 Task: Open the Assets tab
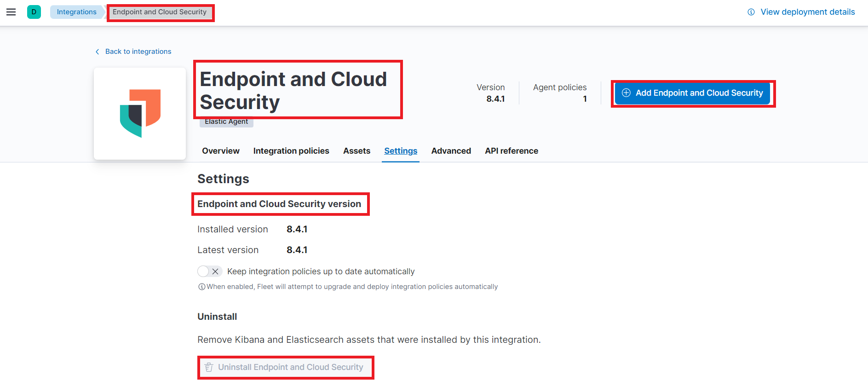356,151
